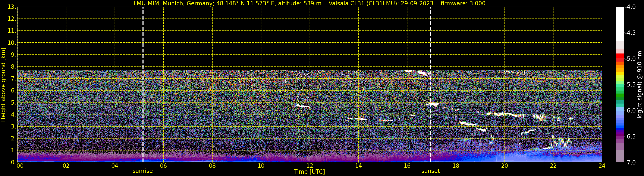644x176 pixels.
Task: Click the white top section of the colorbar
Action: (620, 24)
